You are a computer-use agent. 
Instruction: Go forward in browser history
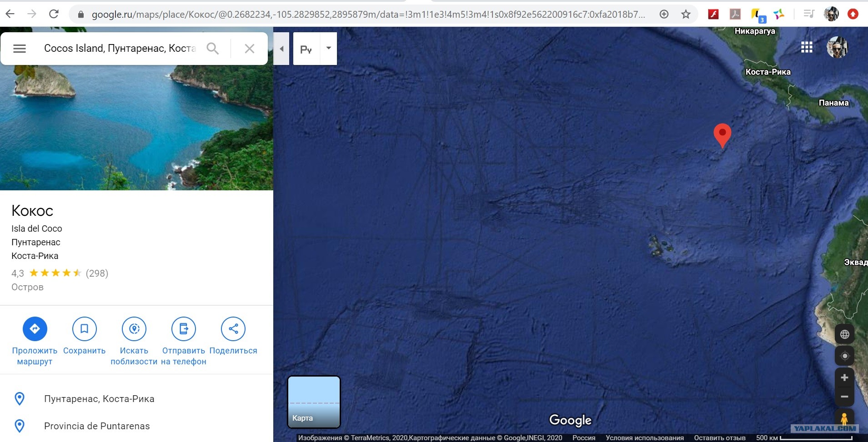32,14
